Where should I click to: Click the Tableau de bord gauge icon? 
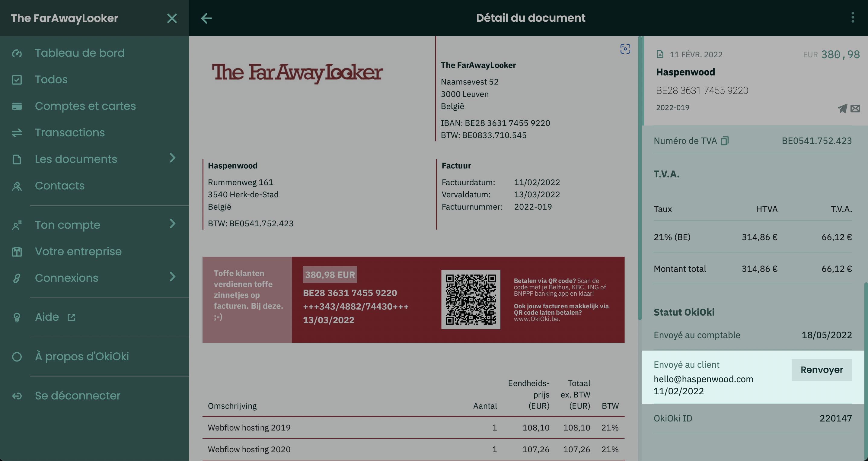point(17,53)
